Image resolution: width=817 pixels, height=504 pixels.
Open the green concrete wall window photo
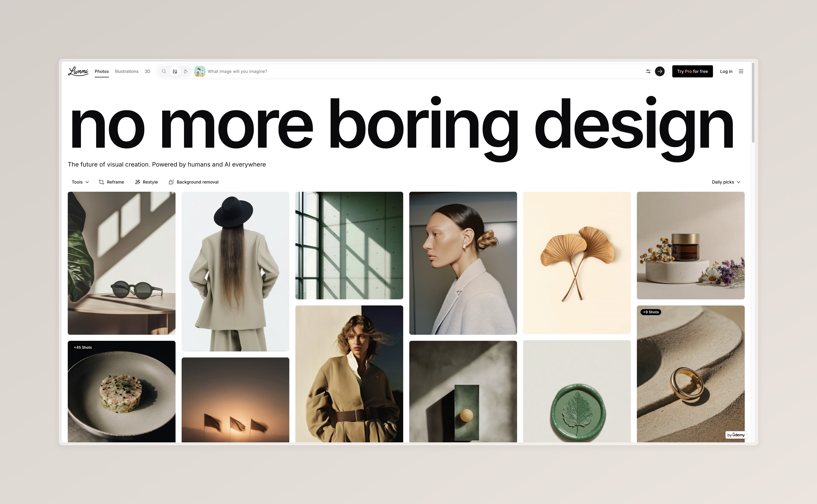[349, 245]
